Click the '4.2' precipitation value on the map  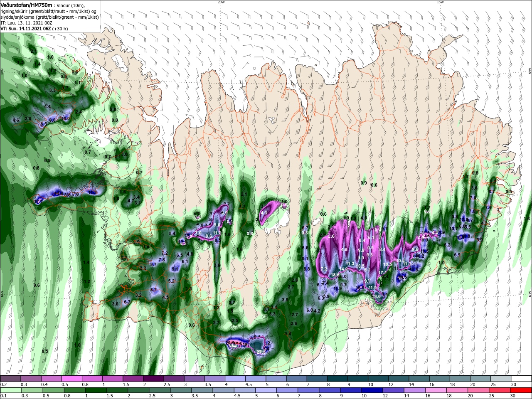[x=317, y=311]
